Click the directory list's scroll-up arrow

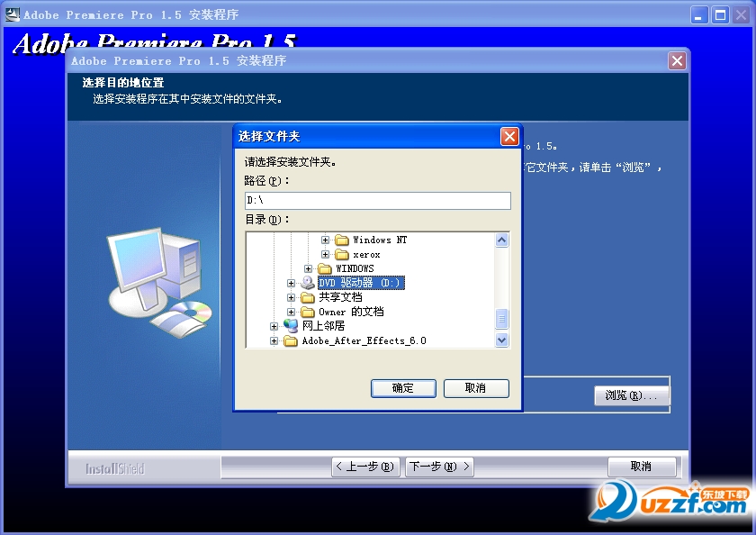(501, 240)
